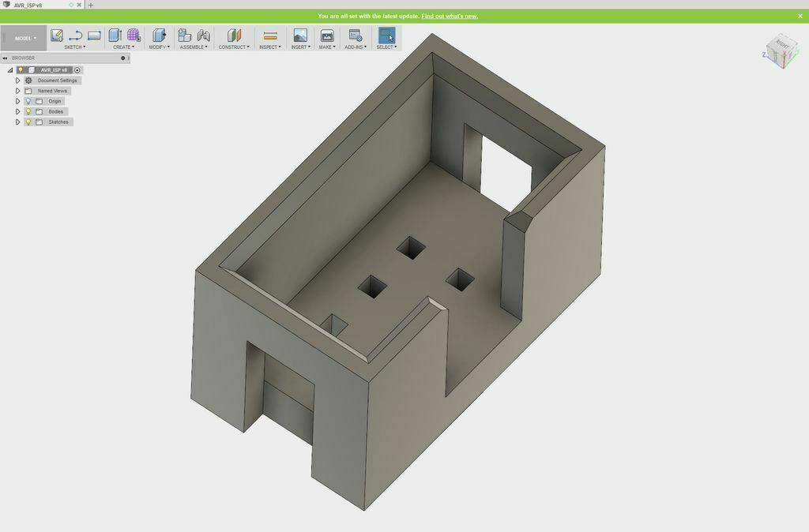
Task: Toggle visibility lightbulb for AVR_ISP v8 root
Action: (x=21, y=70)
